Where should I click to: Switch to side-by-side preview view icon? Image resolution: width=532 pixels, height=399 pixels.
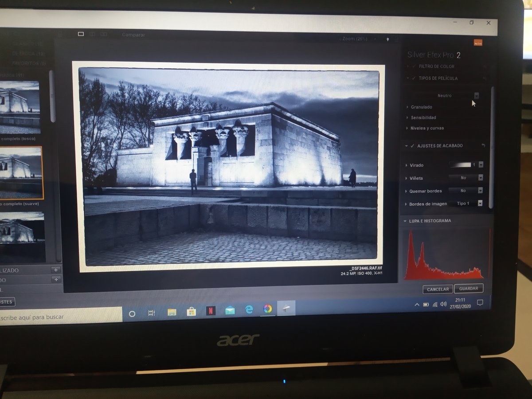point(104,34)
